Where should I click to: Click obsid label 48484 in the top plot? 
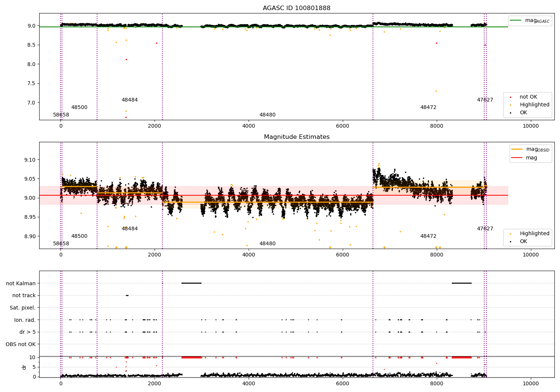[130, 100]
